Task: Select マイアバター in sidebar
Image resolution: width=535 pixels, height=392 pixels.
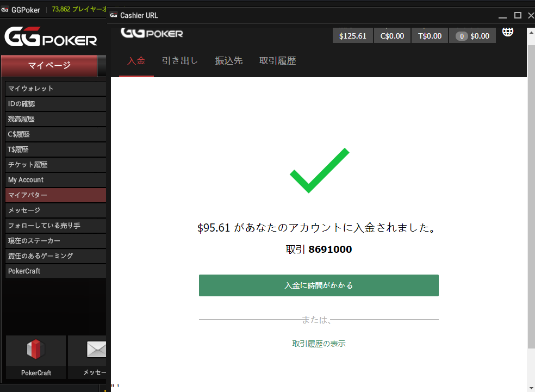Action: pyautogui.click(x=55, y=195)
